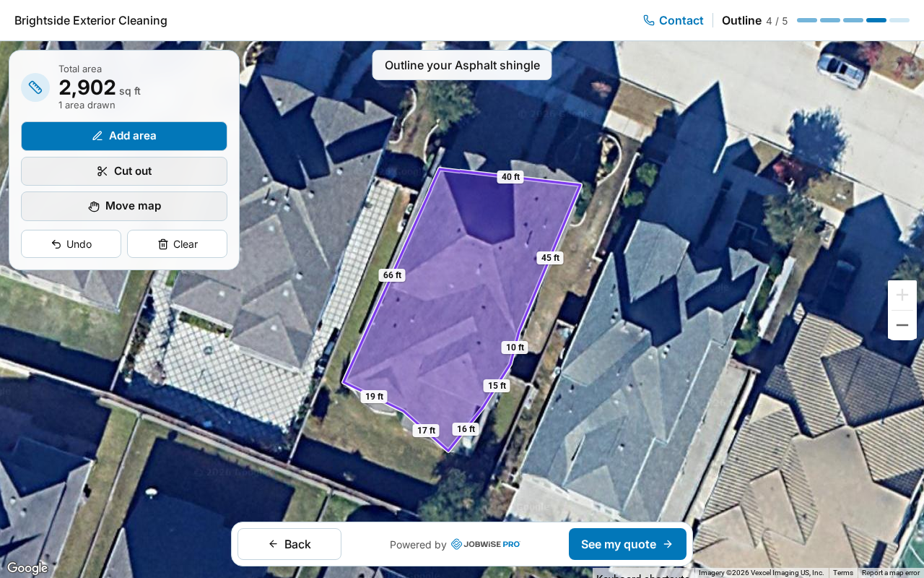Viewport: 924px width, 578px height.
Task: Open the map Terms link
Action: tap(842, 573)
